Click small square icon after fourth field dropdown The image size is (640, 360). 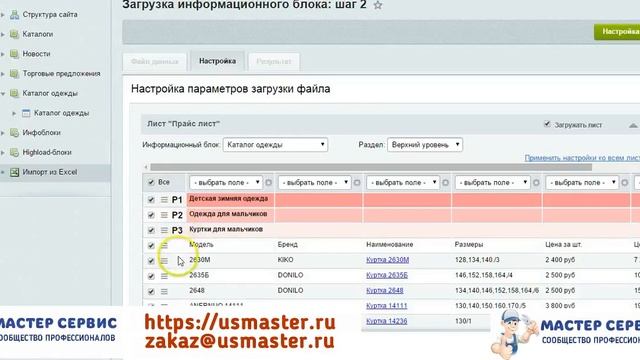[536, 182]
